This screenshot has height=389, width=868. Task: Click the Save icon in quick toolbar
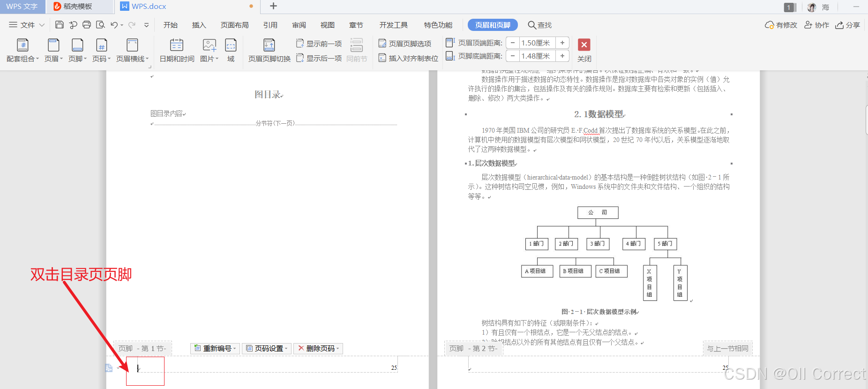(60, 25)
